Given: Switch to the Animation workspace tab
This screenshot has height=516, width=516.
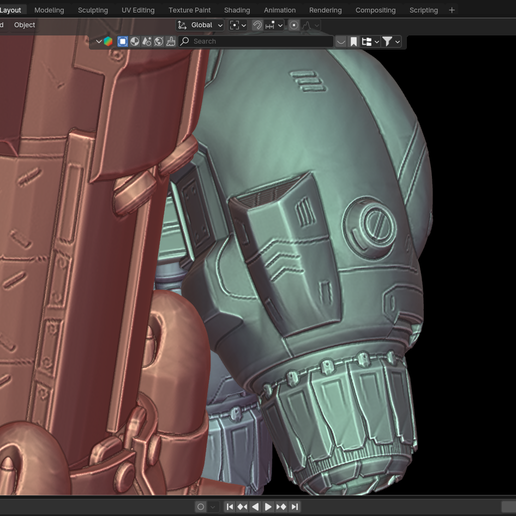Looking at the screenshot, I should [x=280, y=10].
